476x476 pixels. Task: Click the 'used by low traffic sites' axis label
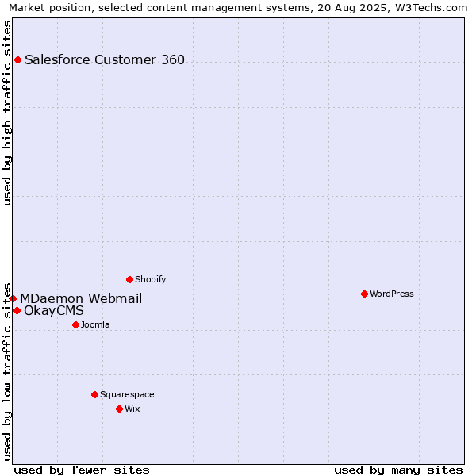pos(6,373)
